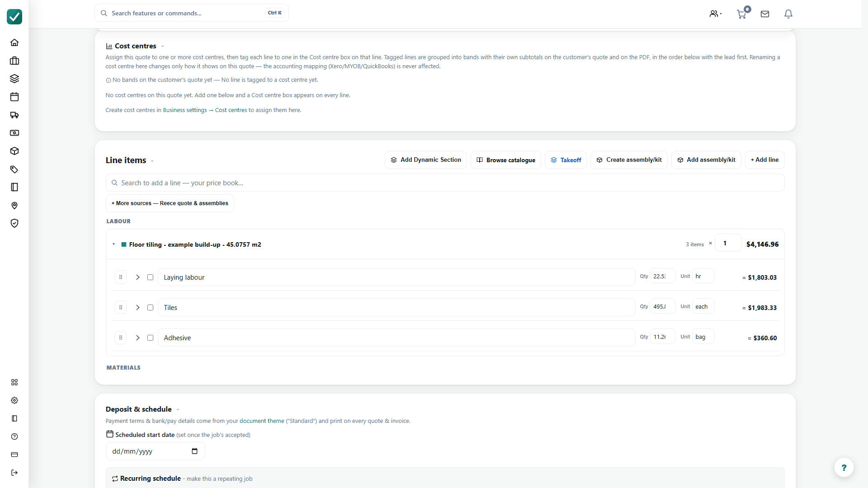The image size is (868, 488).
Task: Expand the Adhesive line details
Action: (138, 338)
